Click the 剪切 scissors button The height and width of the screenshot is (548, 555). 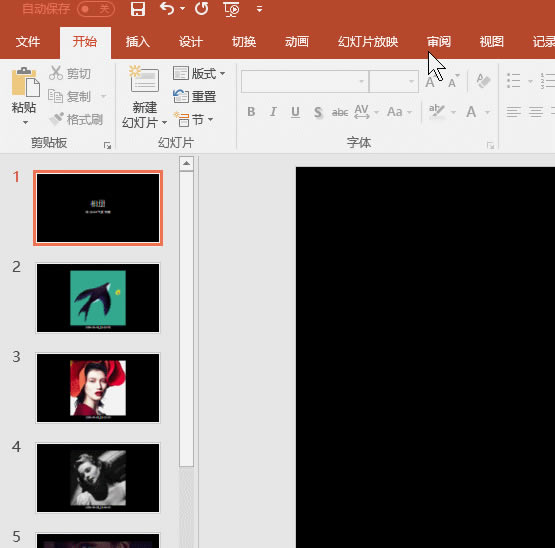pos(70,73)
